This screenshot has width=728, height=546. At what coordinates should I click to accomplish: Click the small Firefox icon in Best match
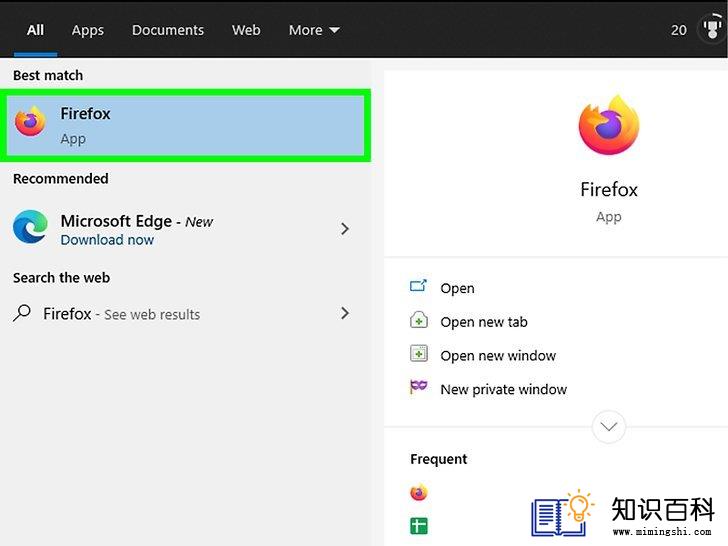click(30, 122)
